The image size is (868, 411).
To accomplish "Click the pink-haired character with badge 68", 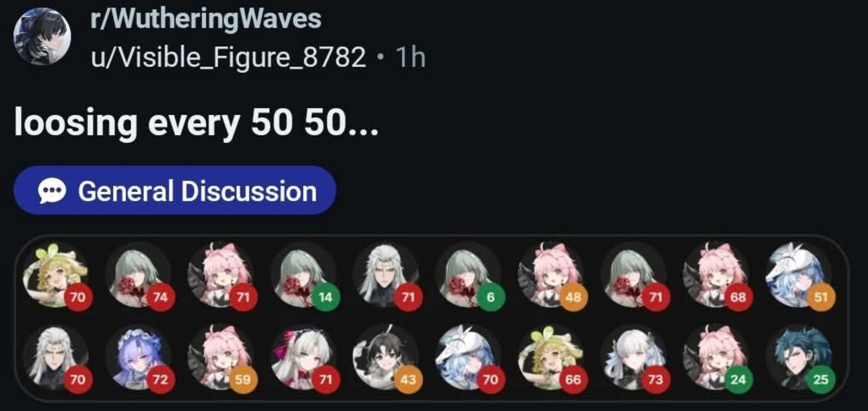I will pyautogui.click(x=715, y=275).
